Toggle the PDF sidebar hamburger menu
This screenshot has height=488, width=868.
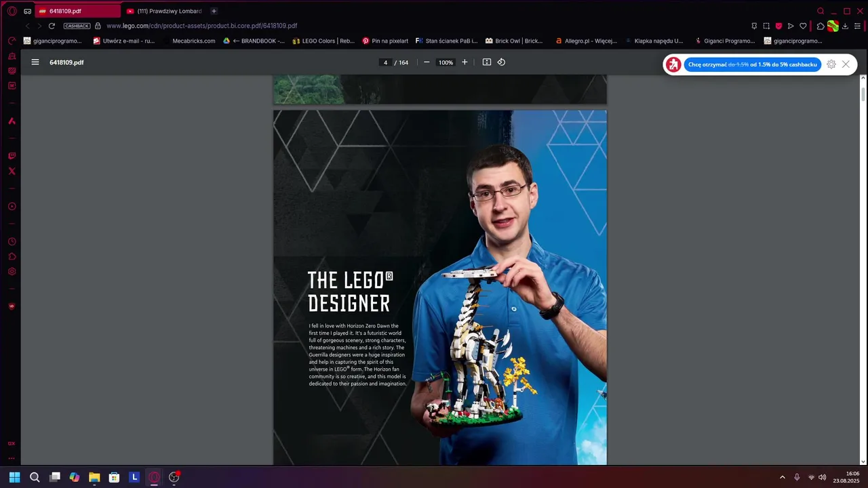click(35, 62)
